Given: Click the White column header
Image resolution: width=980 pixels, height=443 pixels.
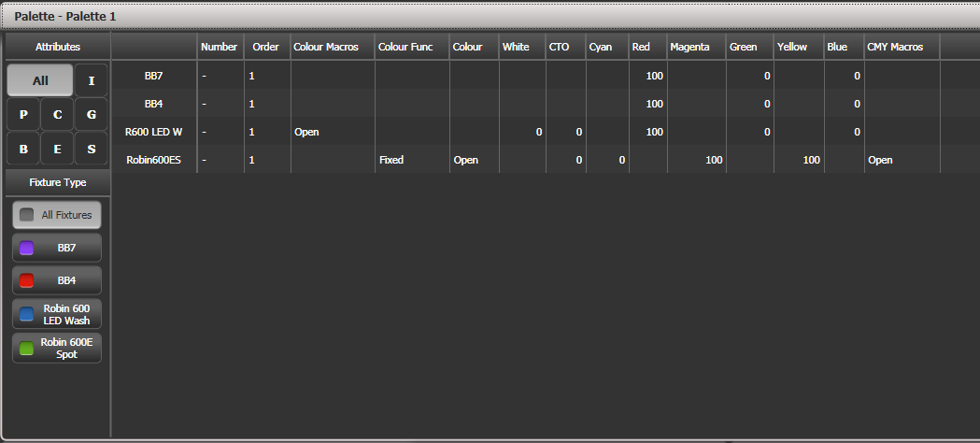Looking at the screenshot, I should [522, 47].
